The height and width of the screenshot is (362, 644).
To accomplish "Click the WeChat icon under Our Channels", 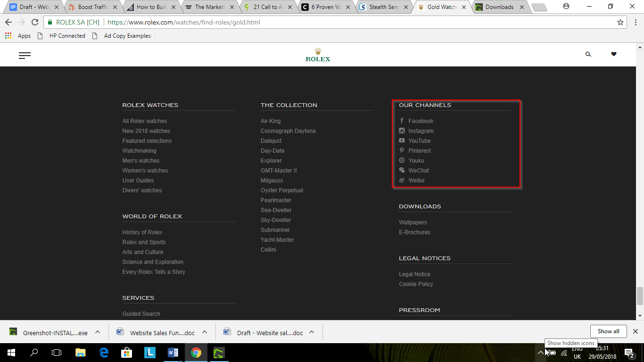I will click(402, 171).
